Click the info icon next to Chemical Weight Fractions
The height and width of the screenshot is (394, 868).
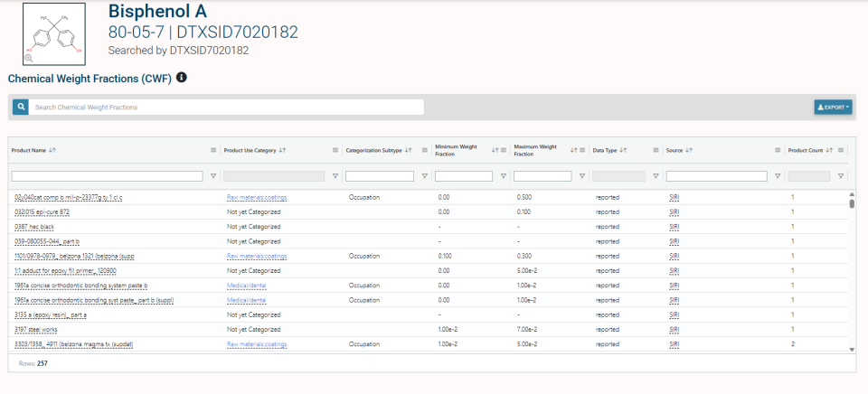coord(181,78)
